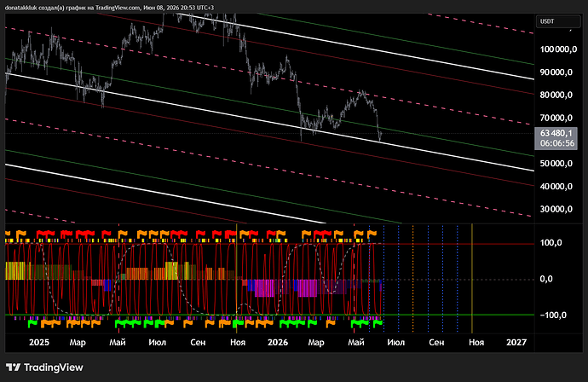This screenshot has height=382, width=588.
Task: Click the 2026 time axis label
Action: tap(278, 342)
